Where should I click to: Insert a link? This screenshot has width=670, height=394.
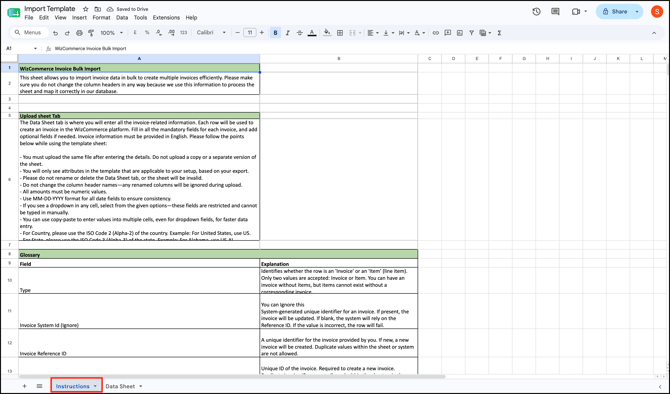[x=435, y=33]
